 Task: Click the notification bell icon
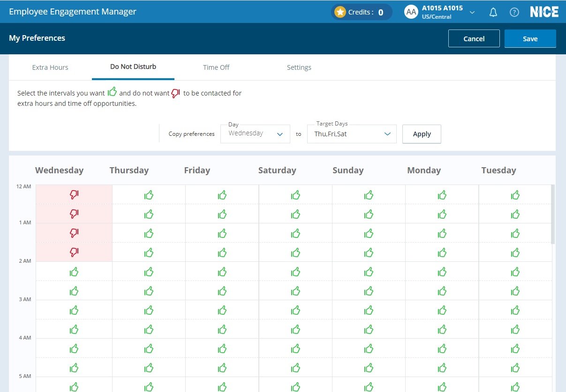coord(493,13)
